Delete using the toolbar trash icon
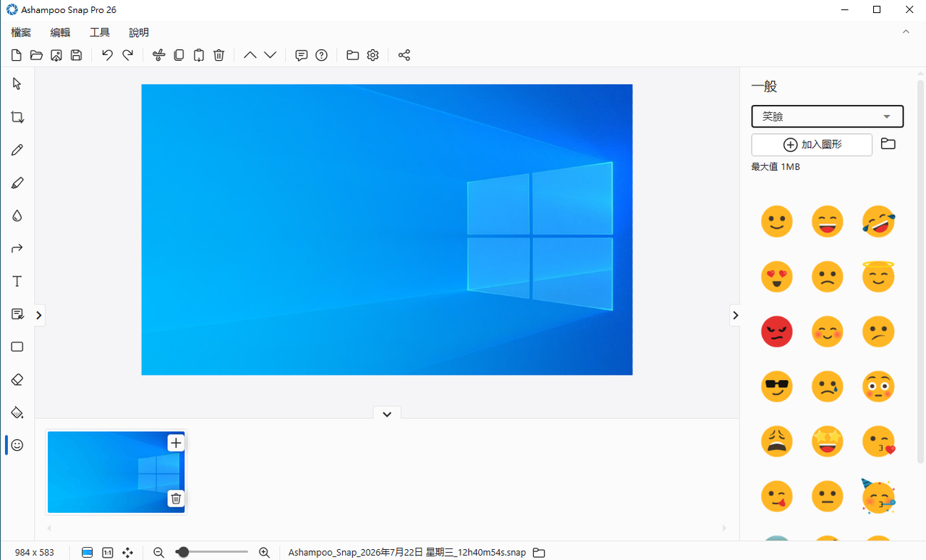The width and height of the screenshot is (926, 560). pyautogui.click(x=219, y=55)
